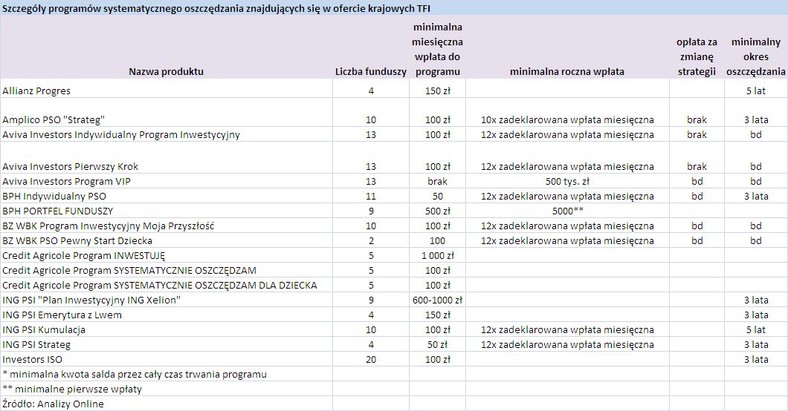788x411 pixels.
Task: Click '5 lat' in ING PSI Kumulacja row
Action: pos(756,330)
